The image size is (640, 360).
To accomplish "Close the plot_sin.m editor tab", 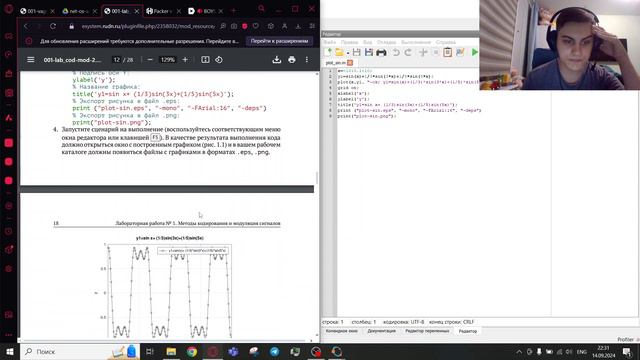I will (x=350, y=63).
